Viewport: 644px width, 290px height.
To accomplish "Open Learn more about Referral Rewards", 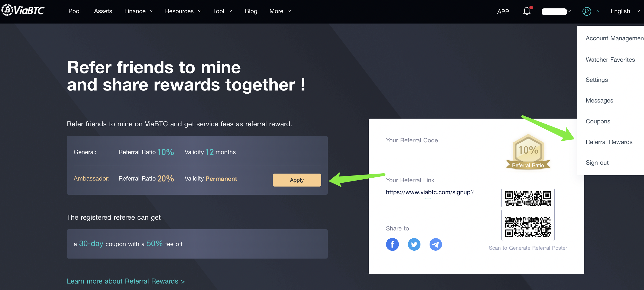I will (126, 281).
